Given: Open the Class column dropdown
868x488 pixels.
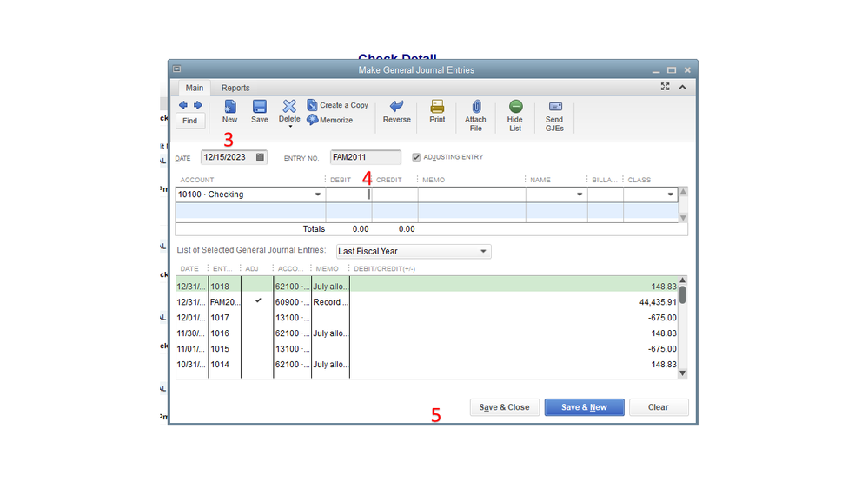Looking at the screenshot, I should click(671, 195).
